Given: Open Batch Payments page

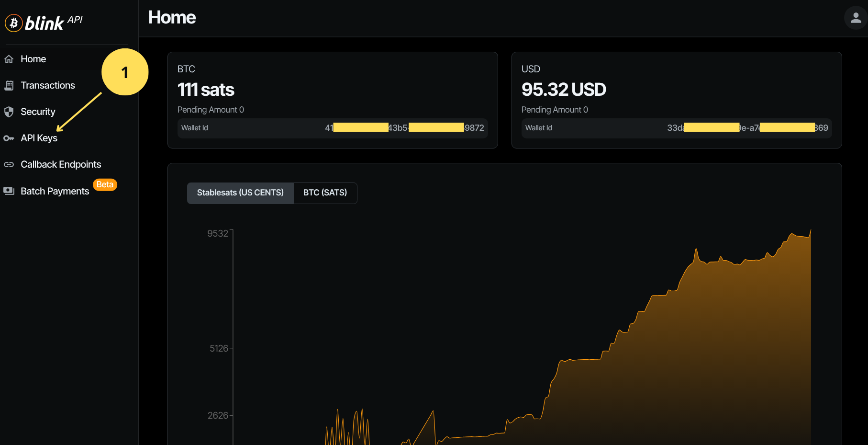Looking at the screenshot, I should coord(55,191).
